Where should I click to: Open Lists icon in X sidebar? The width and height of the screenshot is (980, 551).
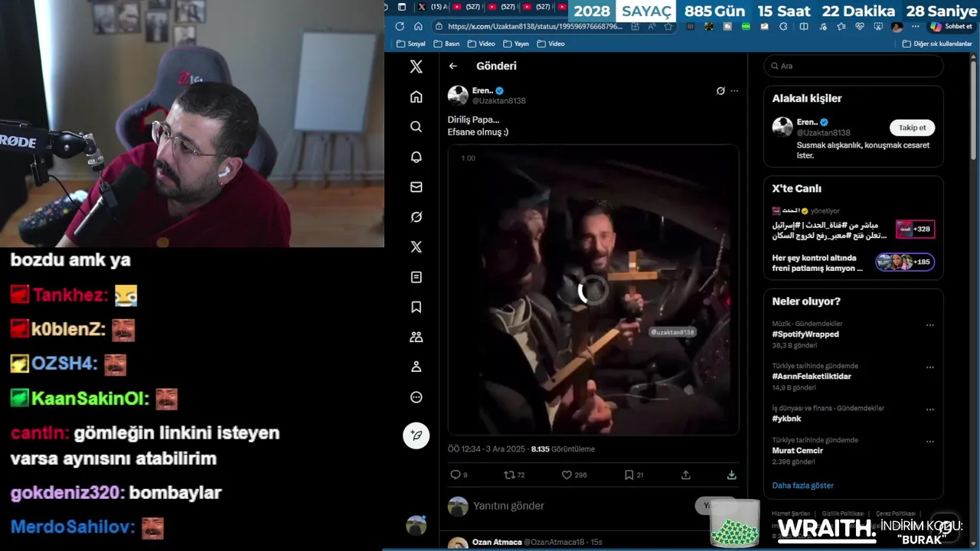click(x=416, y=277)
